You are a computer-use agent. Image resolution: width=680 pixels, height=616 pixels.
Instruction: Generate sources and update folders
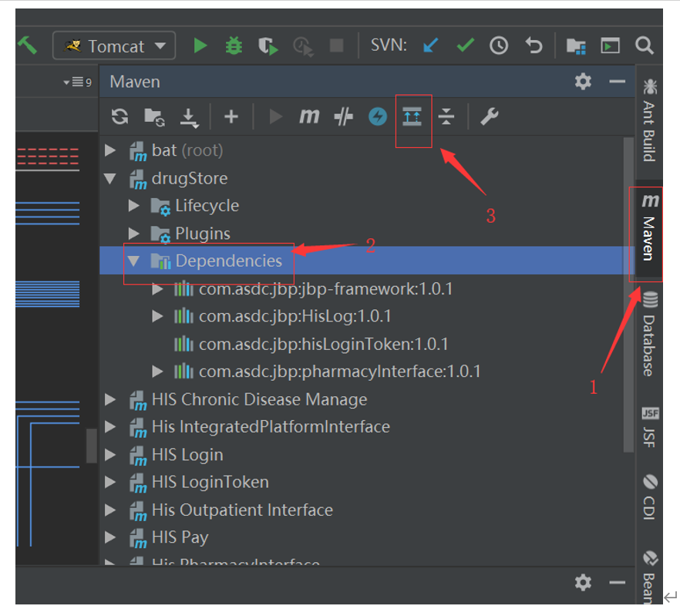click(154, 116)
